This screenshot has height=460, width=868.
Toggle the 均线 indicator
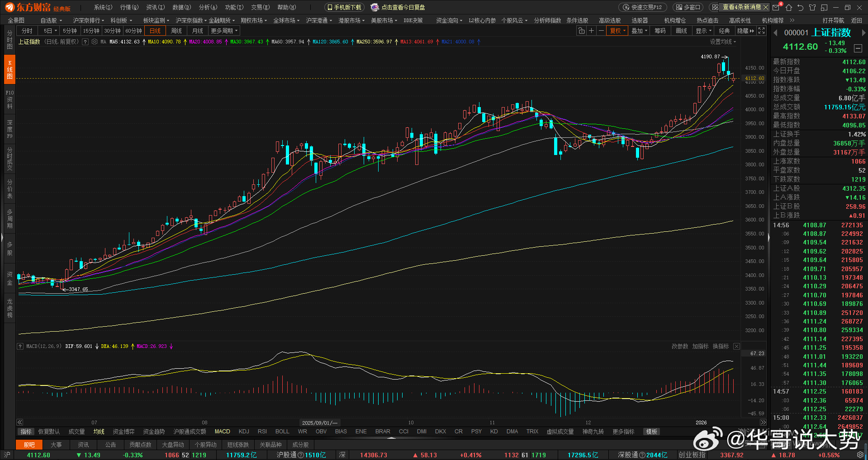[99, 432]
